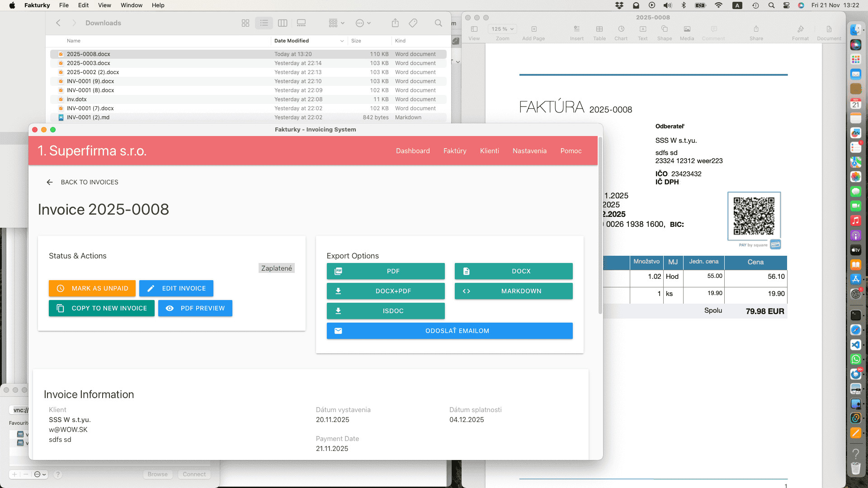Screen dimensions: 868x488
Task: Toggle invoice status with Mark as Unpaid
Action: coord(92,288)
